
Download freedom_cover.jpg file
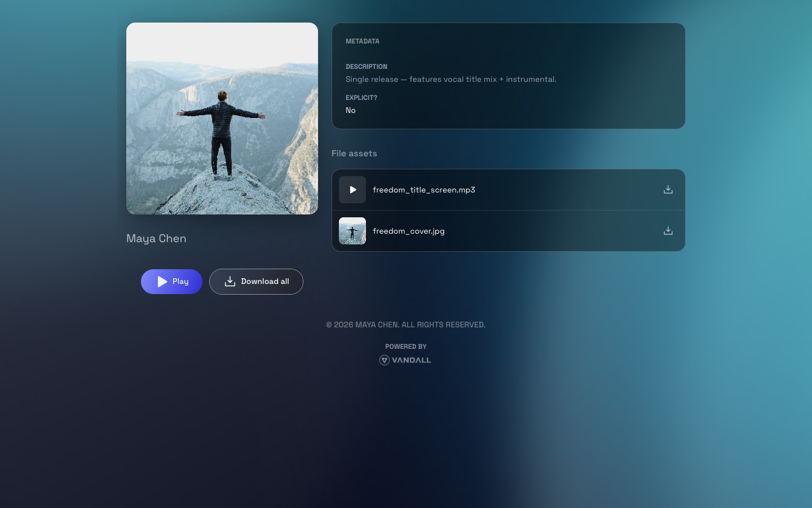point(668,231)
